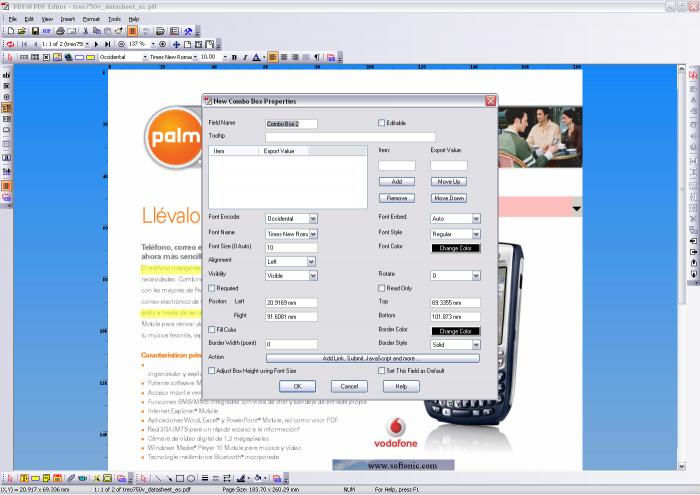Screen dimensions: 700x495
Task: Open the File menu
Action: (x=12, y=19)
